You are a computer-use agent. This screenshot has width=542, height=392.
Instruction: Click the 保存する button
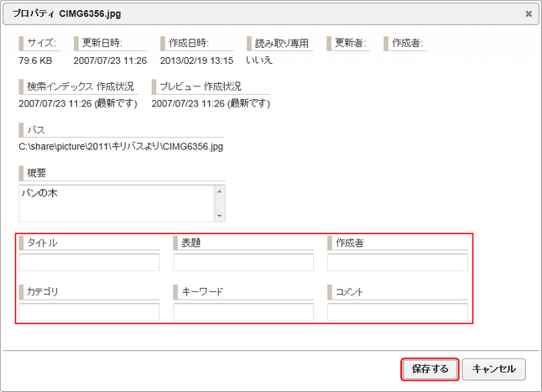pyautogui.click(x=430, y=369)
